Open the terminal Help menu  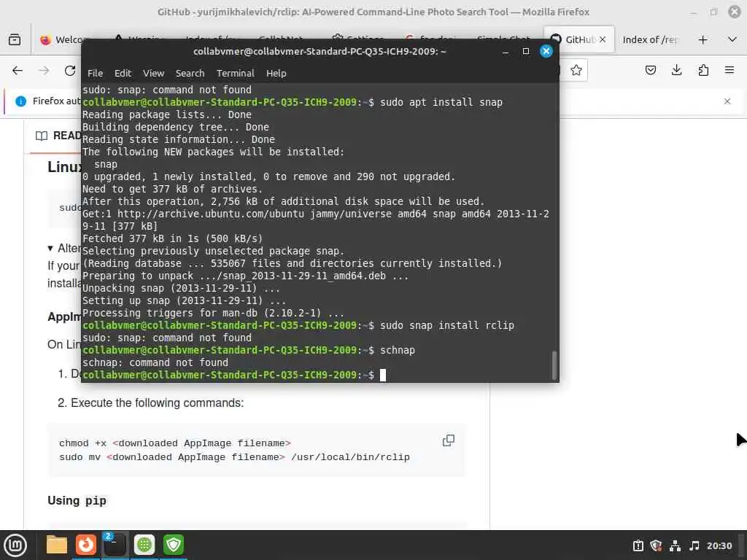click(276, 74)
